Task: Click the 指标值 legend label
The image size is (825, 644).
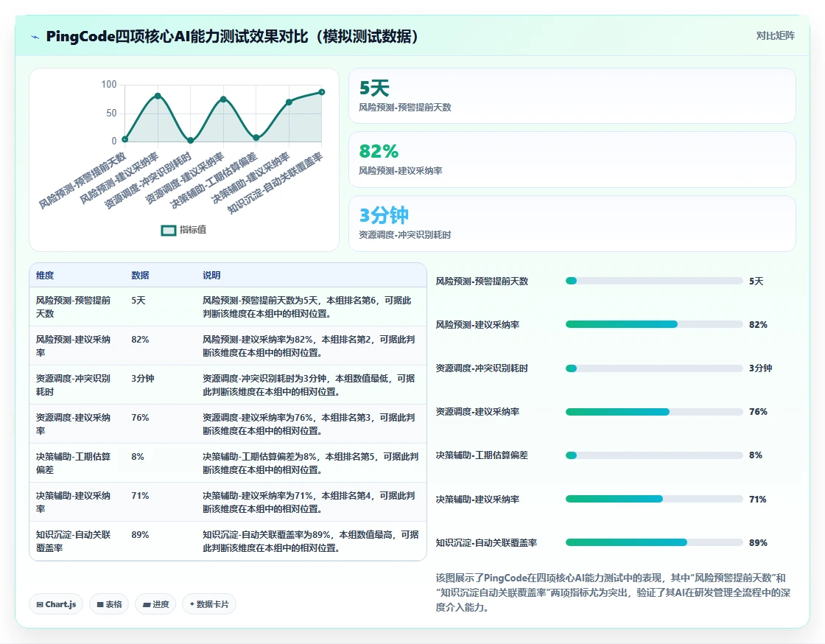Action: (x=193, y=230)
